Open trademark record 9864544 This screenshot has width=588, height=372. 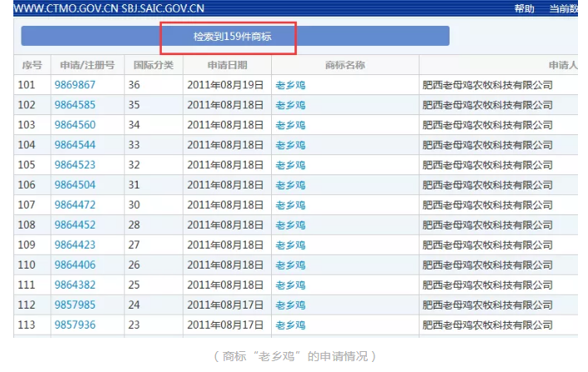coord(74,145)
